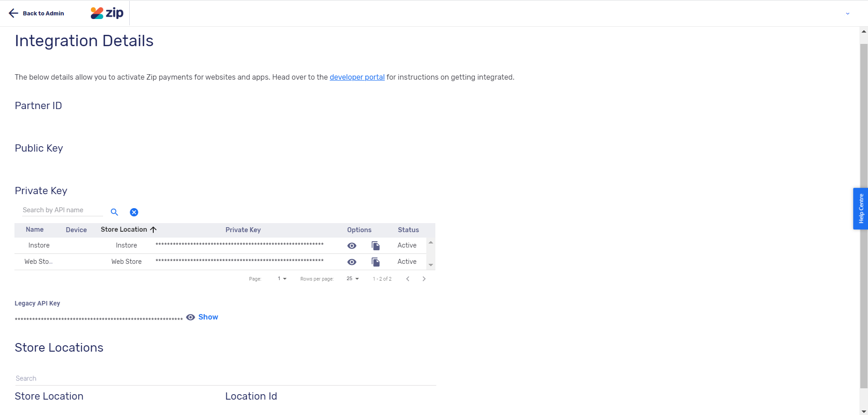Image resolution: width=868 pixels, height=415 pixels.
Task: Click the page scrollbar down arrow
Action: pyautogui.click(x=864, y=411)
